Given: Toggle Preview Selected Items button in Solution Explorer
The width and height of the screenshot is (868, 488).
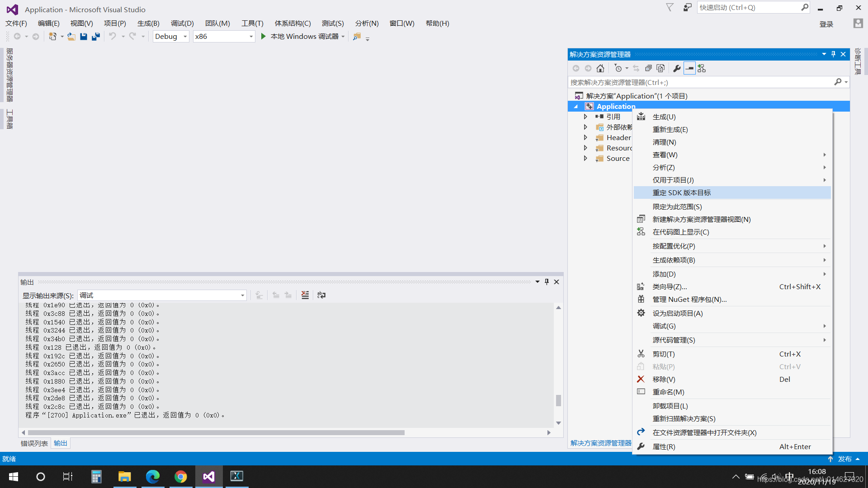Looking at the screenshot, I should [x=689, y=68].
